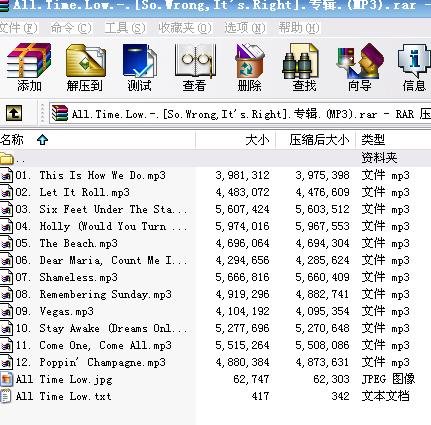The width and height of the screenshot is (431, 425).
Task: Click mp3 icon of 07. Shameless
Action: 7,277
